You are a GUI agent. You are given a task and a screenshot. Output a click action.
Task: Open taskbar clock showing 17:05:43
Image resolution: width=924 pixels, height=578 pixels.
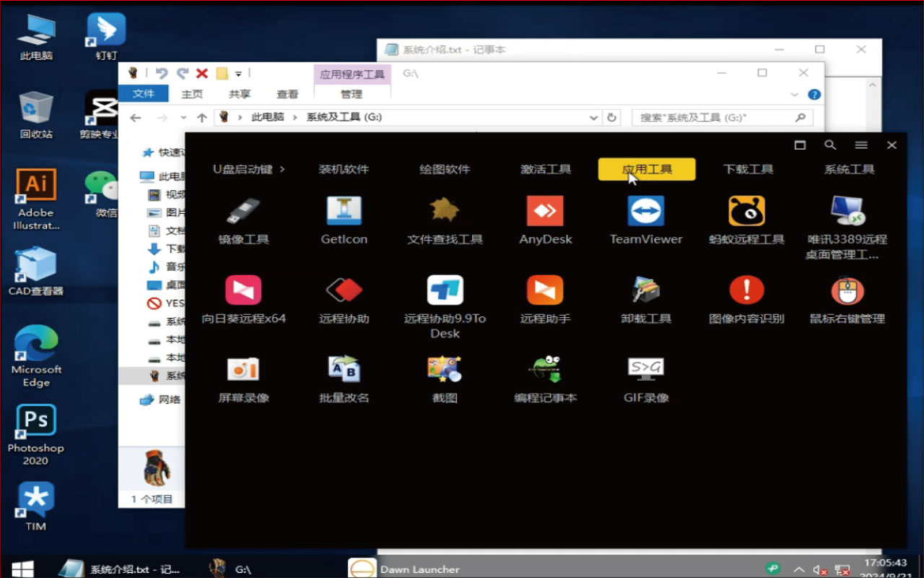click(x=885, y=569)
